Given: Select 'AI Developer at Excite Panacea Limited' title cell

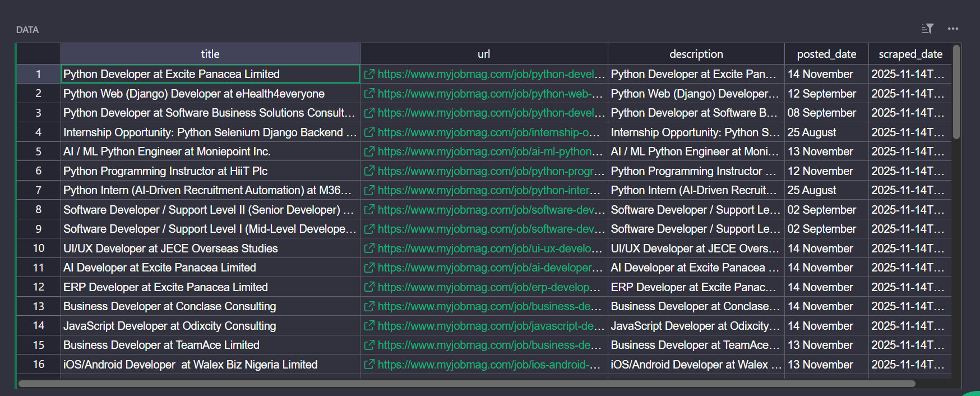Looking at the screenshot, I should tap(210, 268).
